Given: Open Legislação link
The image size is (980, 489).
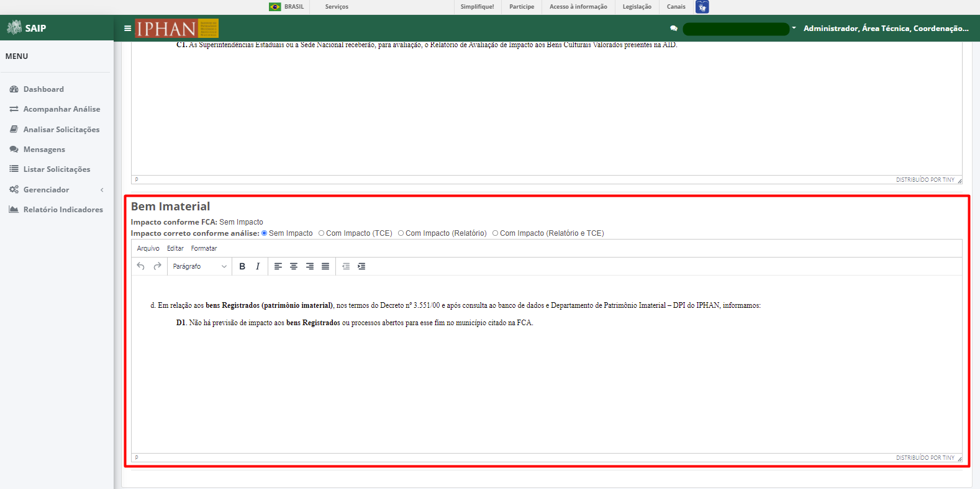Looking at the screenshot, I should pyautogui.click(x=637, y=7).
